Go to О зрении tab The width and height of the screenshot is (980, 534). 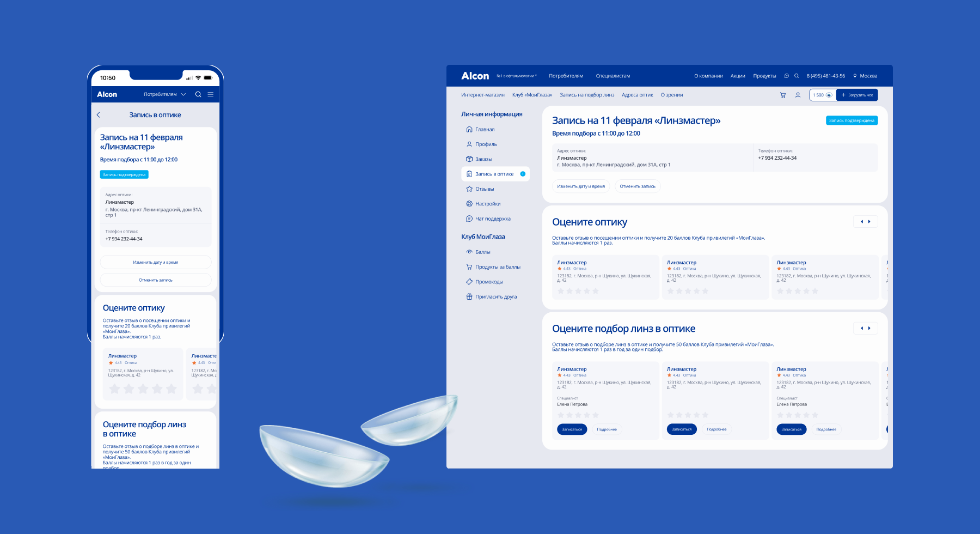(x=672, y=95)
